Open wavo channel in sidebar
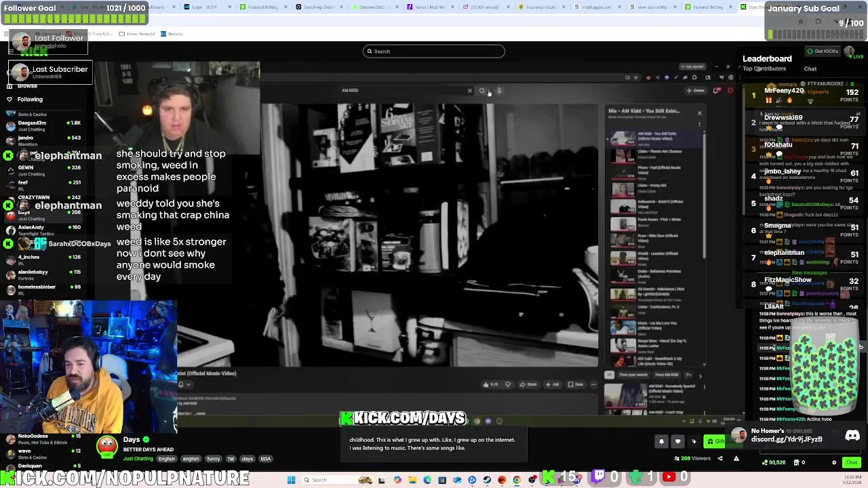 click(x=42, y=453)
